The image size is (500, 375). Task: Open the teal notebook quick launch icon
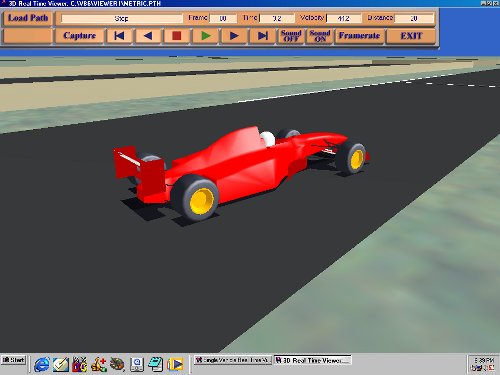click(155, 364)
